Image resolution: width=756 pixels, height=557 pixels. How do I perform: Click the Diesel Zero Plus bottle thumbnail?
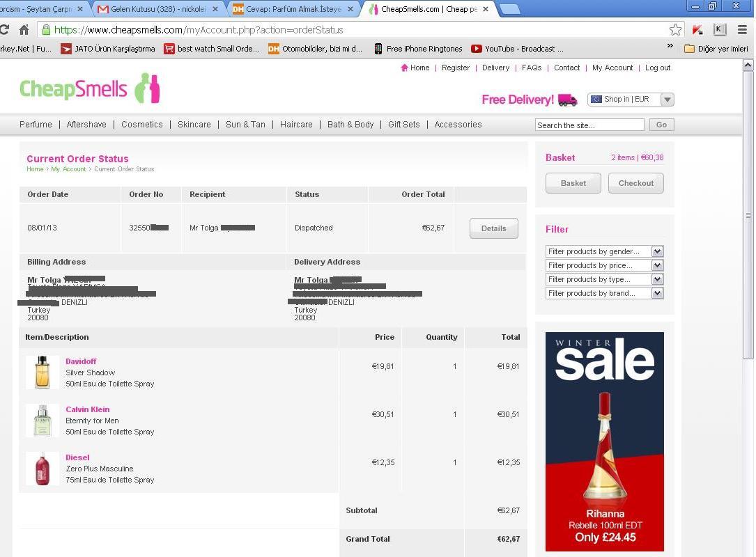point(43,469)
